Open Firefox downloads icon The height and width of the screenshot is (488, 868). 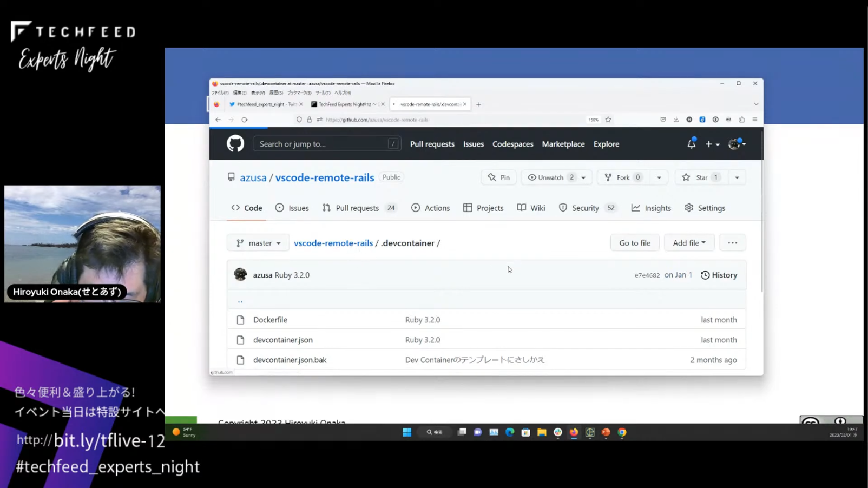coord(676,120)
